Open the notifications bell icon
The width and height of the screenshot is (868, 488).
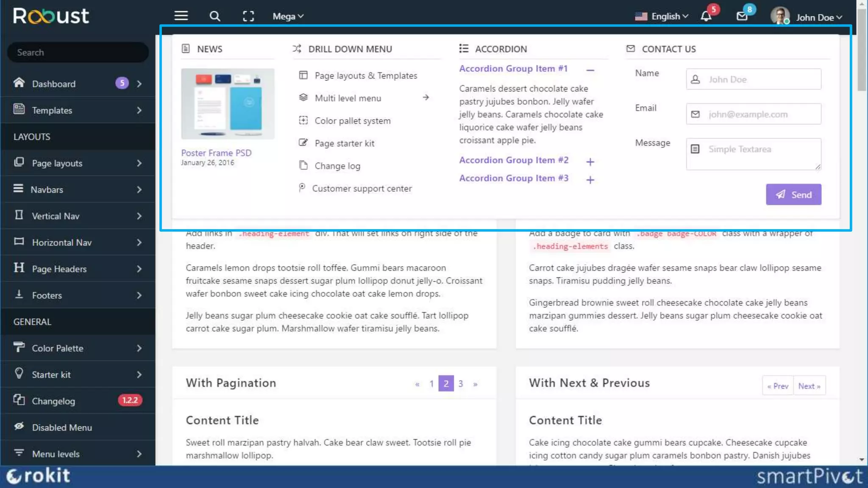point(706,16)
